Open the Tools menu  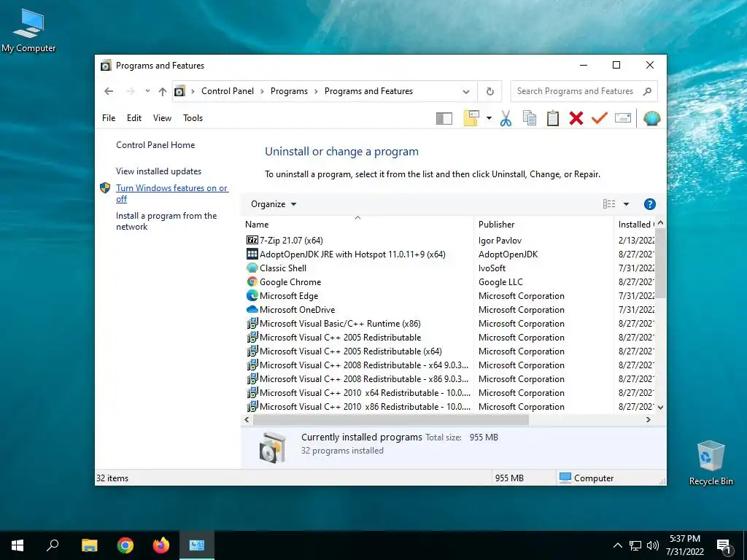click(193, 118)
